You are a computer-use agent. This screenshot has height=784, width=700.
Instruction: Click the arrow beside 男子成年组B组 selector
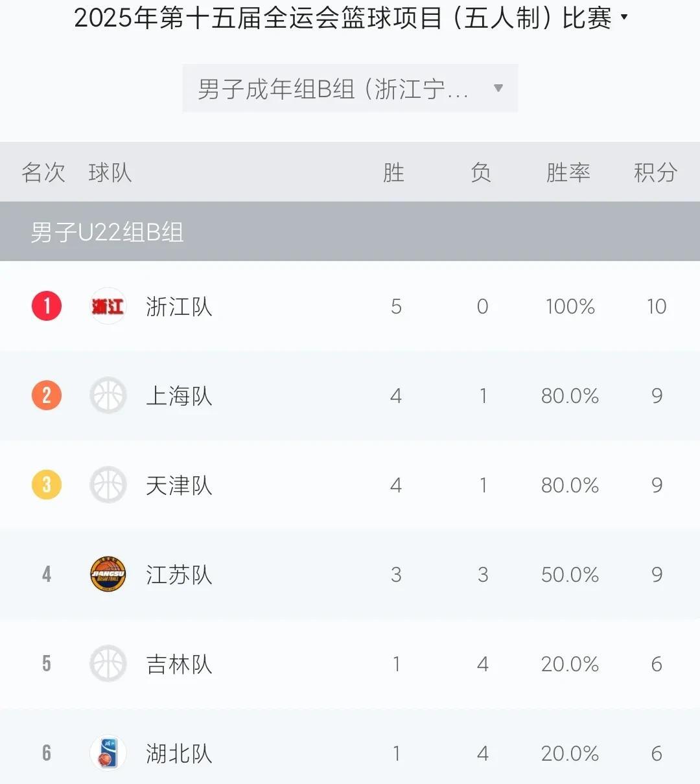tap(498, 88)
